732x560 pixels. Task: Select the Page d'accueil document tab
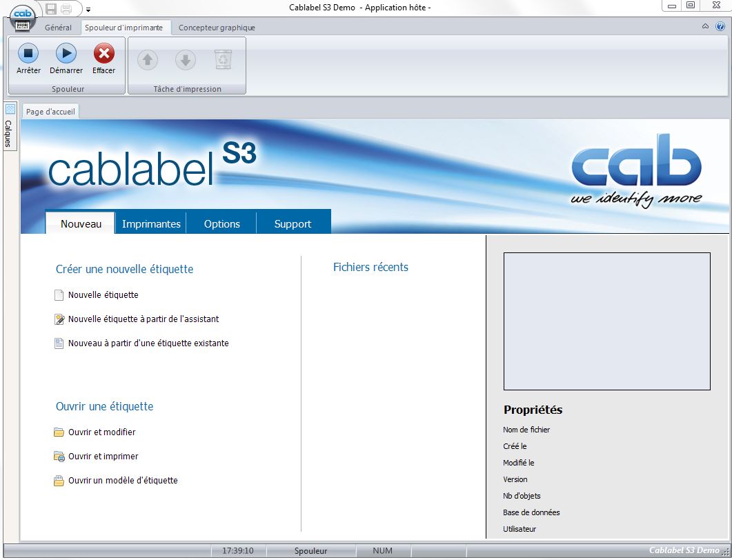[x=50, y=112]
